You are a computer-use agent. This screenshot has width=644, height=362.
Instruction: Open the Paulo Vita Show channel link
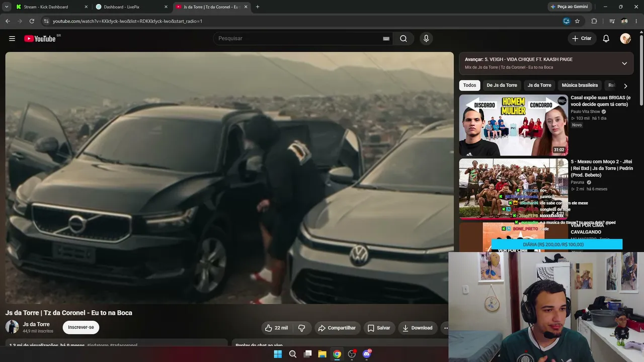tap(585, 112)
